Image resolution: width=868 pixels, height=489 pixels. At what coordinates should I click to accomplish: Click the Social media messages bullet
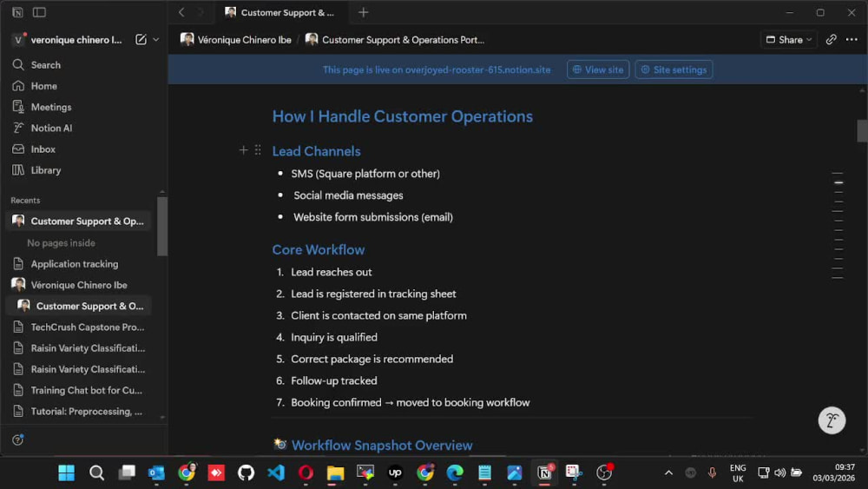click(348, 195)
